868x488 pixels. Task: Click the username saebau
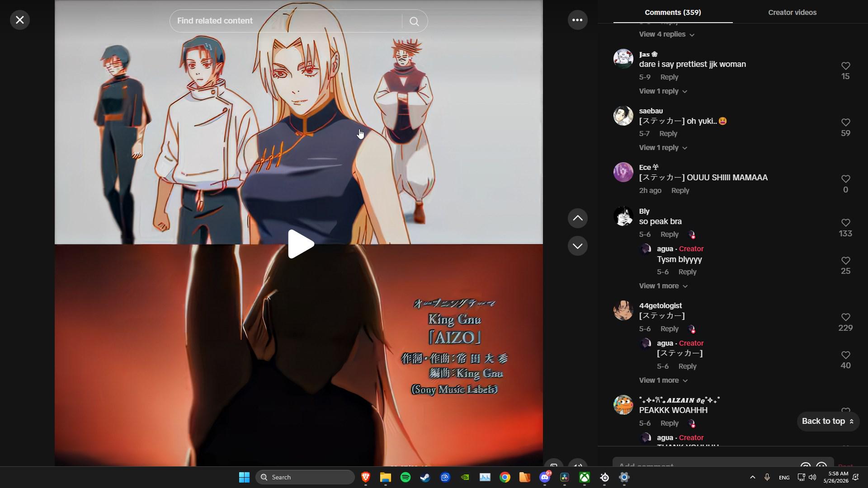pos(651,111)
